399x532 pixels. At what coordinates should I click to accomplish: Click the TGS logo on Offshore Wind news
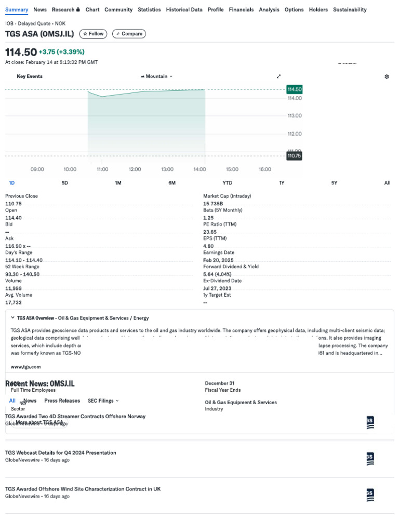tap(370, 495)
